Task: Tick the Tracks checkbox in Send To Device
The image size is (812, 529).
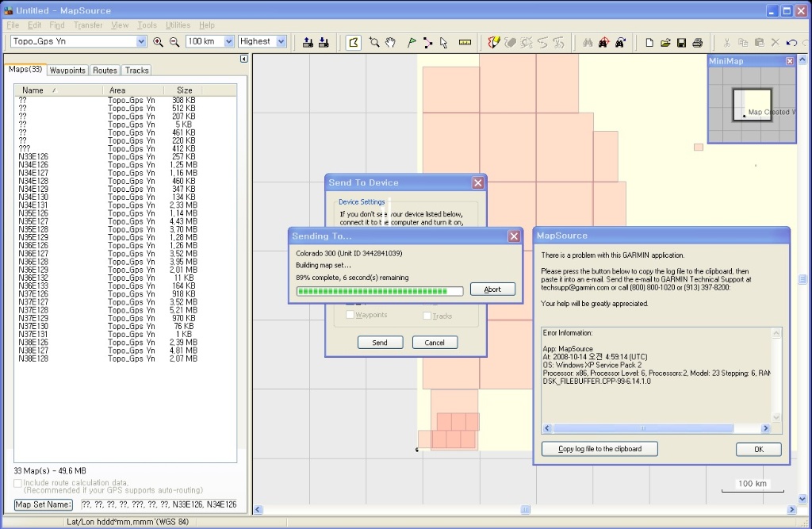Action: click(427, 316)
